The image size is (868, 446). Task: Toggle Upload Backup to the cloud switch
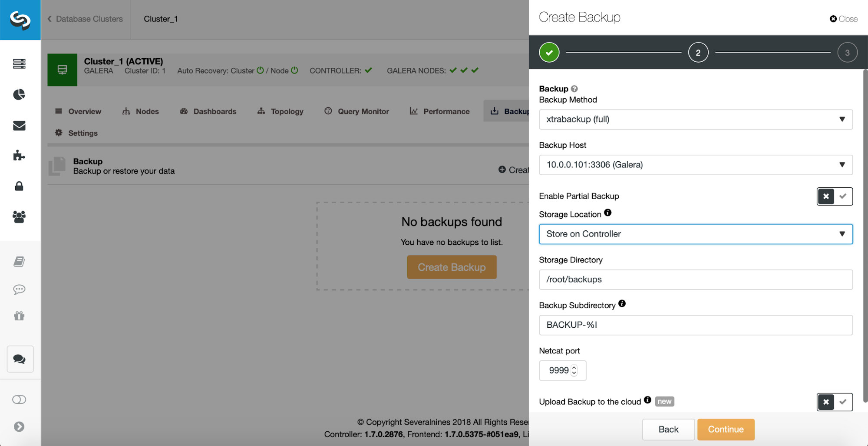(835, 402)
